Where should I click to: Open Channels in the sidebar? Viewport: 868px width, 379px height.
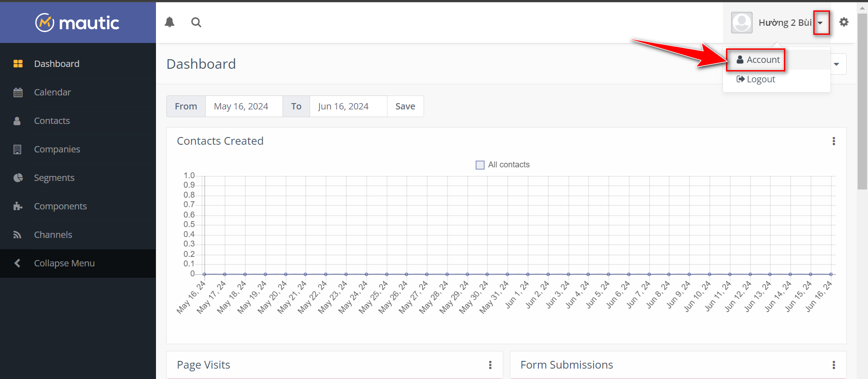(53, 235)
